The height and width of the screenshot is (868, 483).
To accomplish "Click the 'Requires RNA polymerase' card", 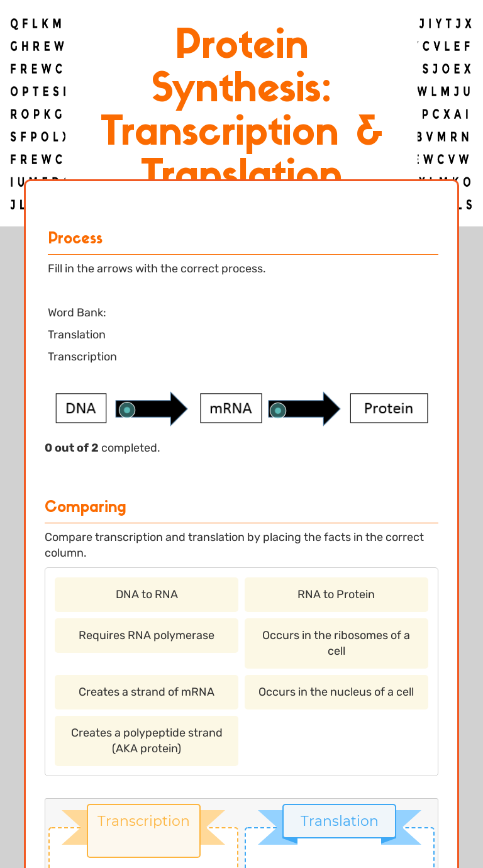I will pyautogui.click(x=146, y=635).
